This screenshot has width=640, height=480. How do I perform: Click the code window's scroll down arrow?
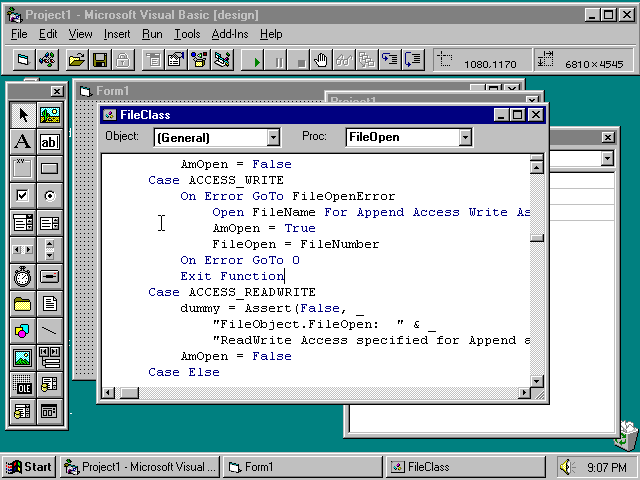(x=537, y=380)
